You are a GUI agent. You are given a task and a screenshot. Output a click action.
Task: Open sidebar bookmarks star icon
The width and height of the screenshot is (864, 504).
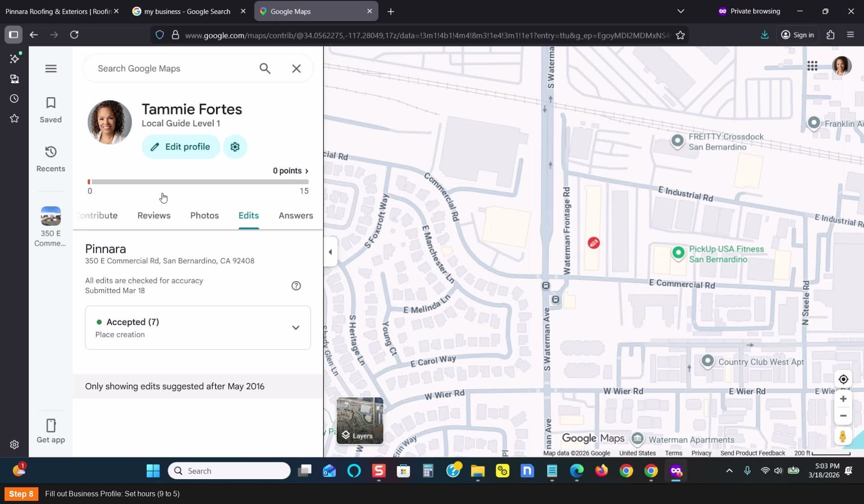[x=14, y=118]
